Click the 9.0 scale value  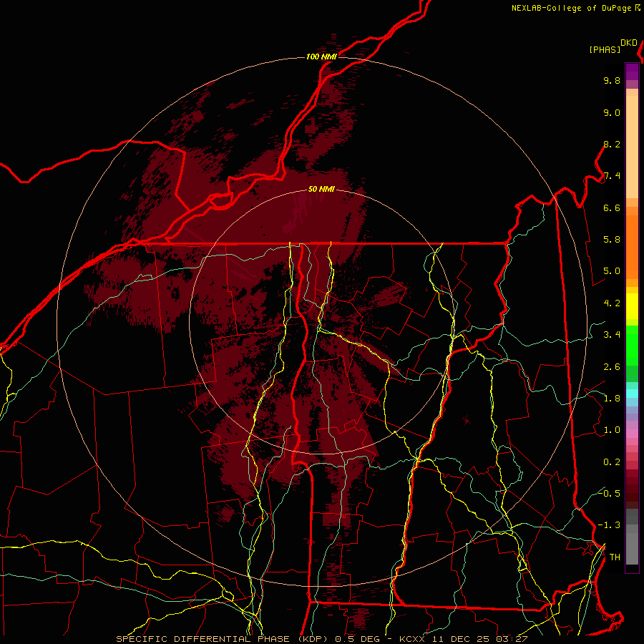pos(612,112)
